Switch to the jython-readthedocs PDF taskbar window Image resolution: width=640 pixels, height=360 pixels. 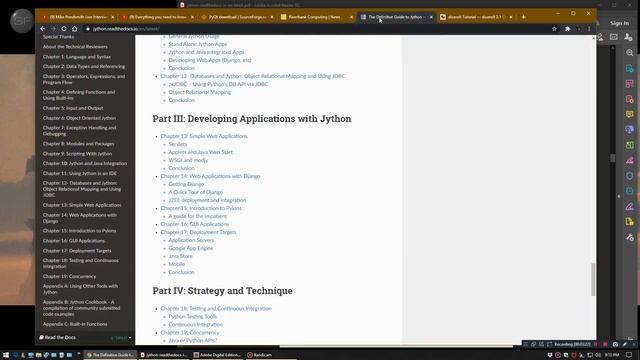click(x=163, y=355)
